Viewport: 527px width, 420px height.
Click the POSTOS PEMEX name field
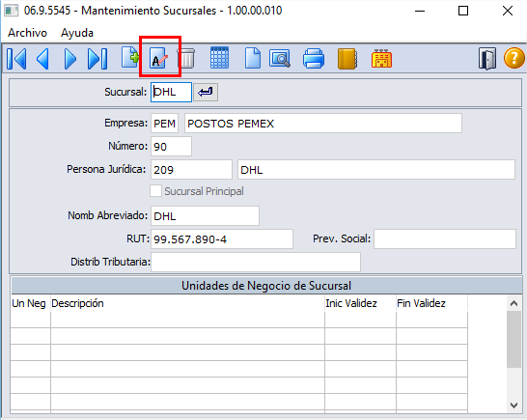(323, 124)
